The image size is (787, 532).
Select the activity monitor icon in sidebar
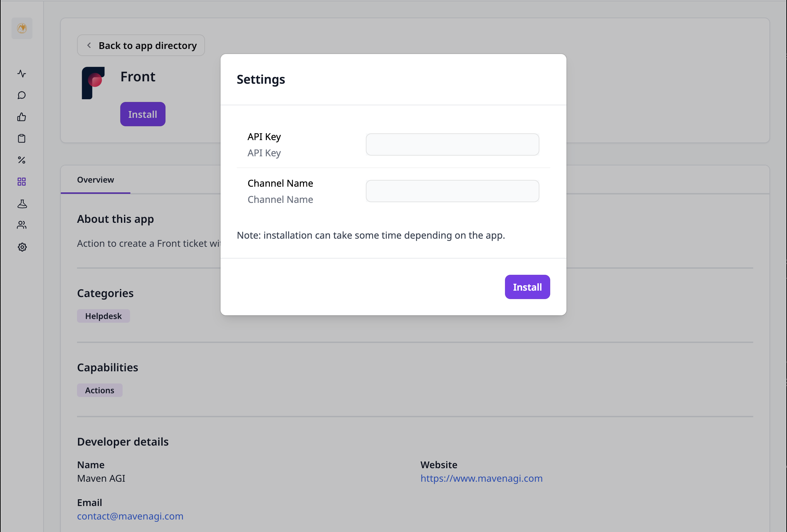pos(22,74)
